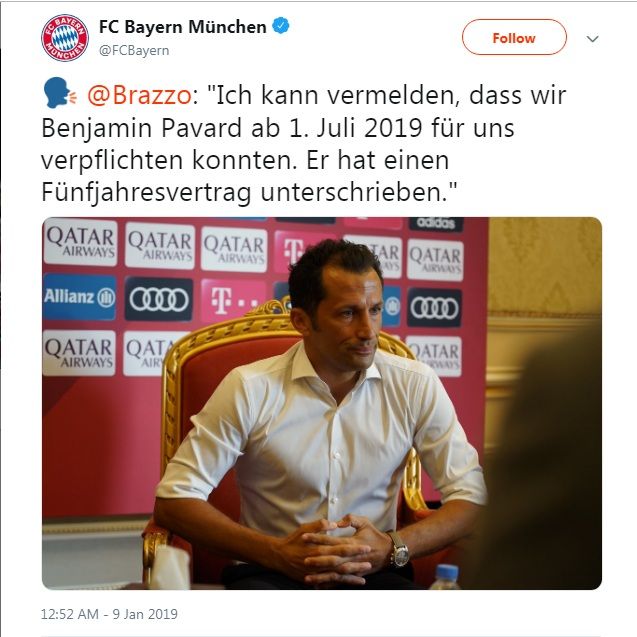Click the left Audi rings logo
This screenshot has height=637, width=637.
[158, 300]
